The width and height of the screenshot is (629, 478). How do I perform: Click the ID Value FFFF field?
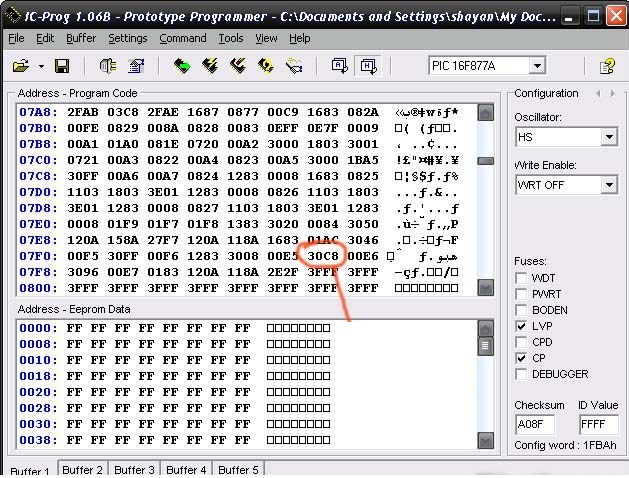[596, 424]
